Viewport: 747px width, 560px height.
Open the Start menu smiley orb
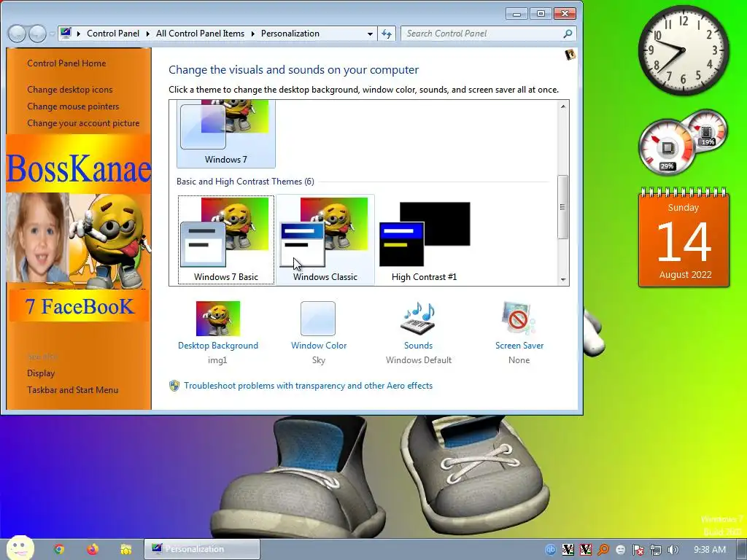pyautogui.click(x=20, y=548)
